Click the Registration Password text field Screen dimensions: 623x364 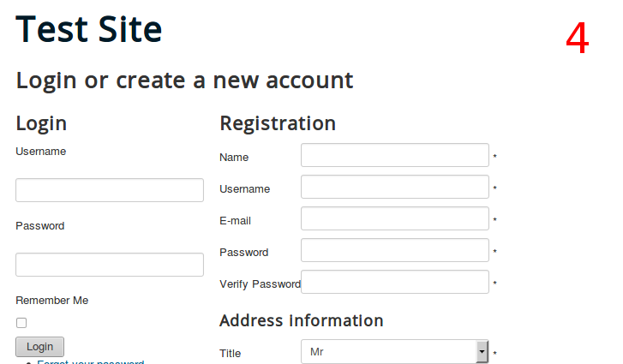click(395, 251)
